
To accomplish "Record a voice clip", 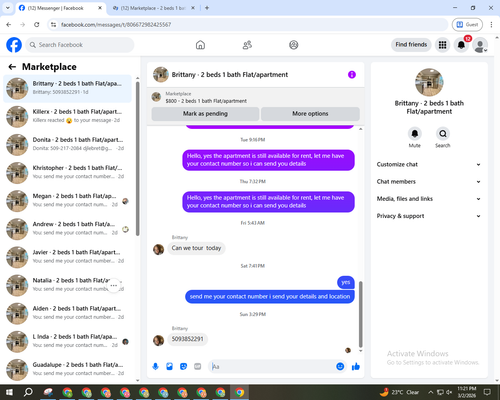I will click(155, 367).
